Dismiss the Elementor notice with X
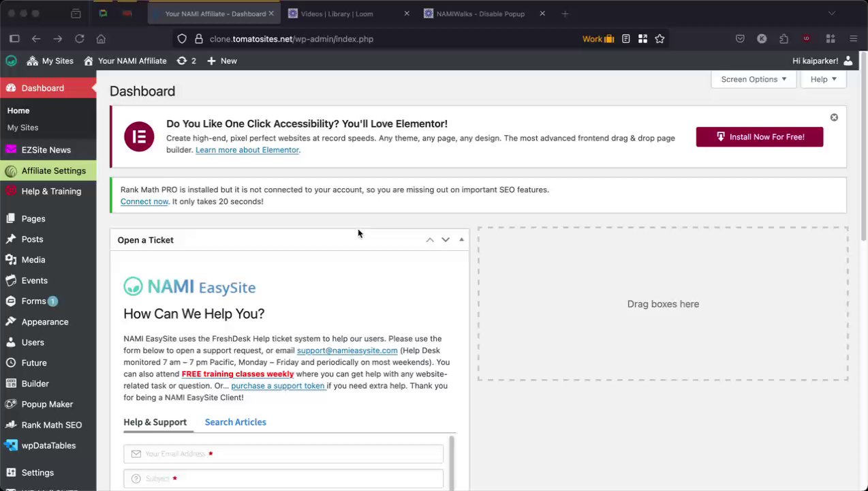The height and width of the screenshot is (491, 868). [x=834, y=117]
